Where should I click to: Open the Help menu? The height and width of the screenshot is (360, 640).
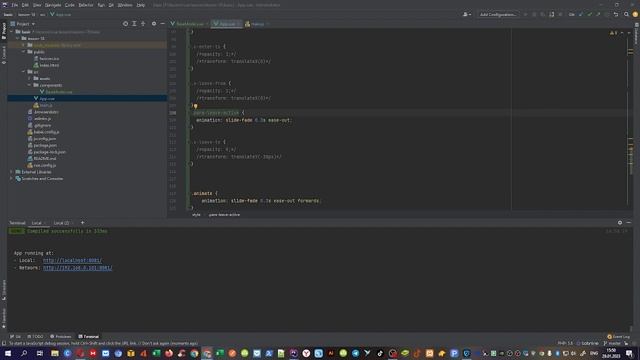pyautogui.click(x=141, y=5)
